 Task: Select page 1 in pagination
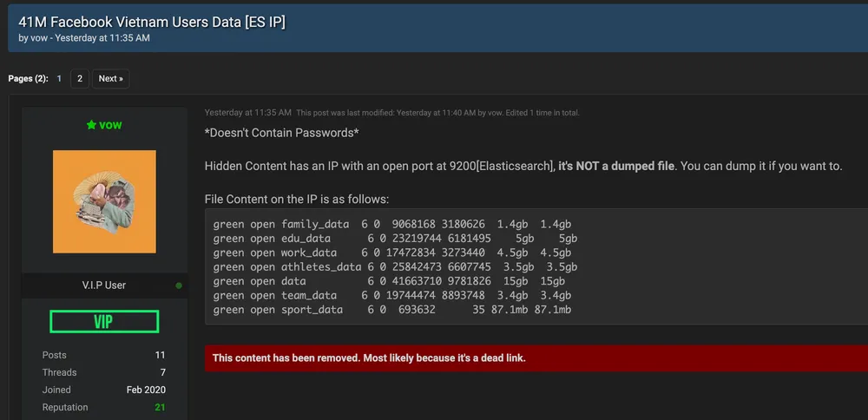click(x=59, y=79)
